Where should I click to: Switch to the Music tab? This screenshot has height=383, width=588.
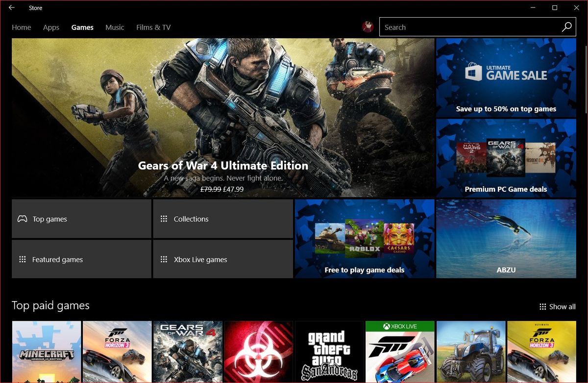114,27
